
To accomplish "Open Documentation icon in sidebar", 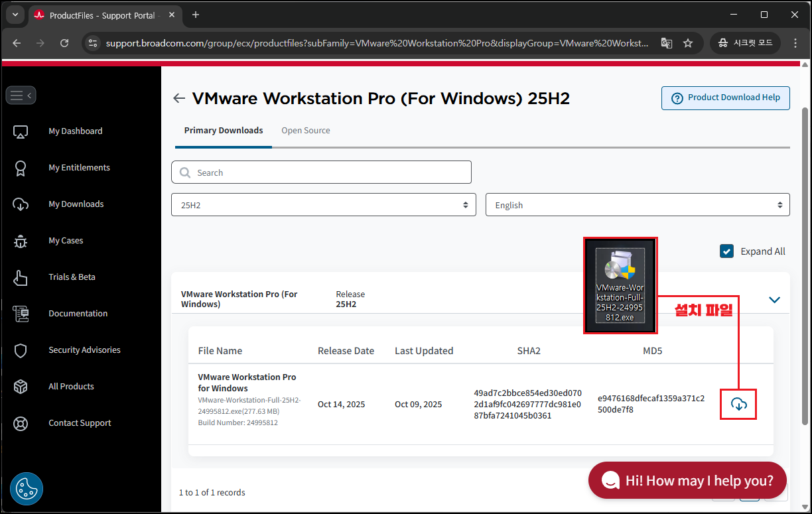I will pos(21,314).
